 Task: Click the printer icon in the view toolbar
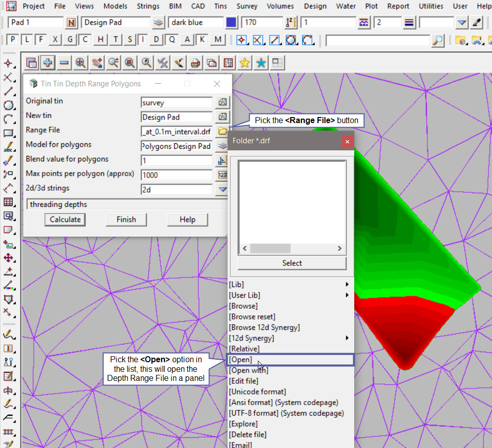click(195, 63)
